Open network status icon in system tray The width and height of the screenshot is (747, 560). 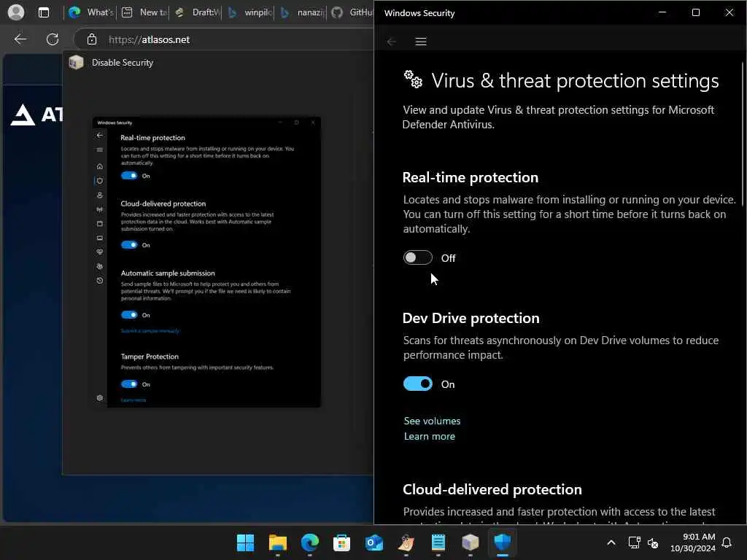point(634,542)
